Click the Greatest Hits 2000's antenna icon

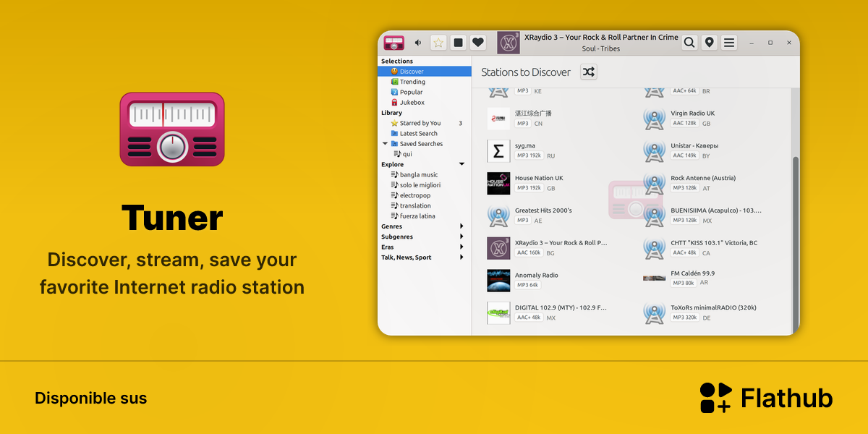tap(498, 216)
